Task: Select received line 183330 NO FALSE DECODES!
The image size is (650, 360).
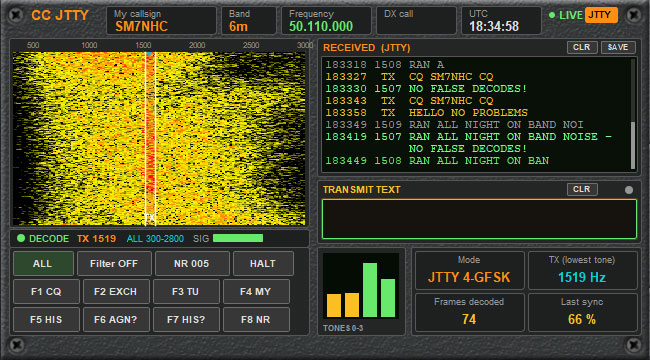Action: [x=426, y=89]
